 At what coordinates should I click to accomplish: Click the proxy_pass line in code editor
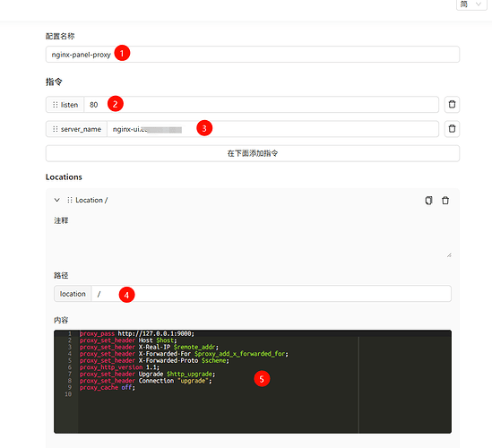pos(137,333)
